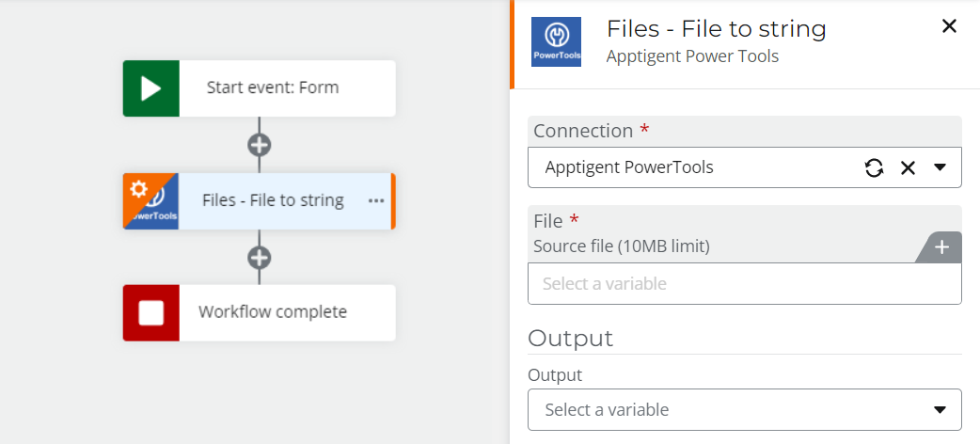
Task: Click the green play icon of Start event
Action: click(151, 88)
